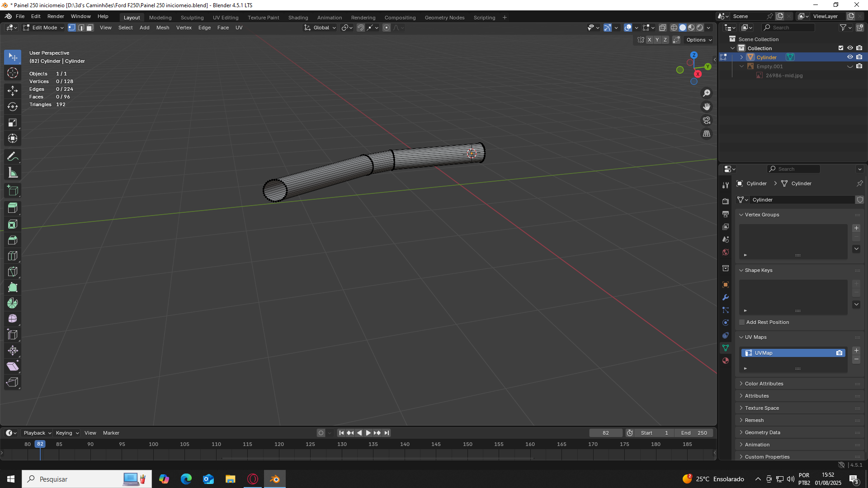
Task: Select the Spin tool
Action: (x=13, y=303)
